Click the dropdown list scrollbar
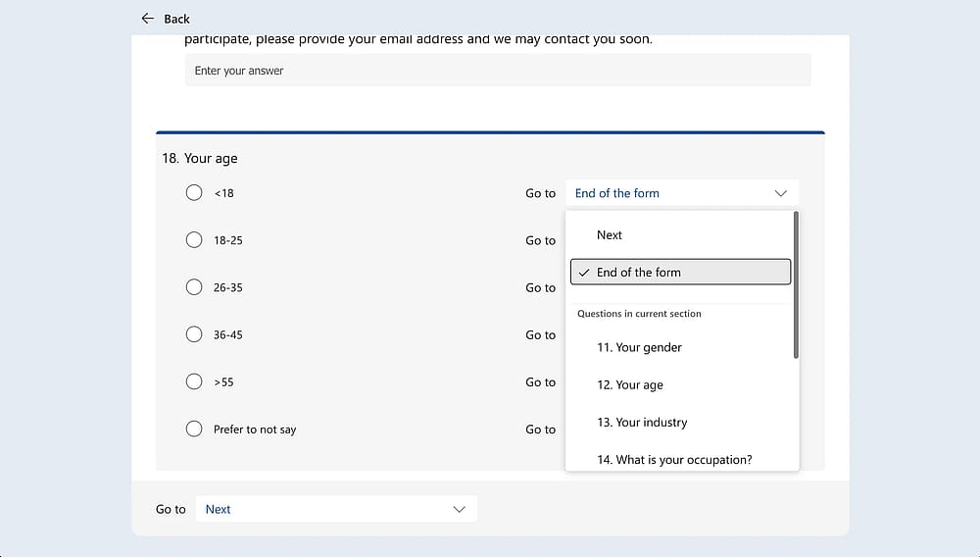Screen dimensions: 980x557 tap(796, 285)
